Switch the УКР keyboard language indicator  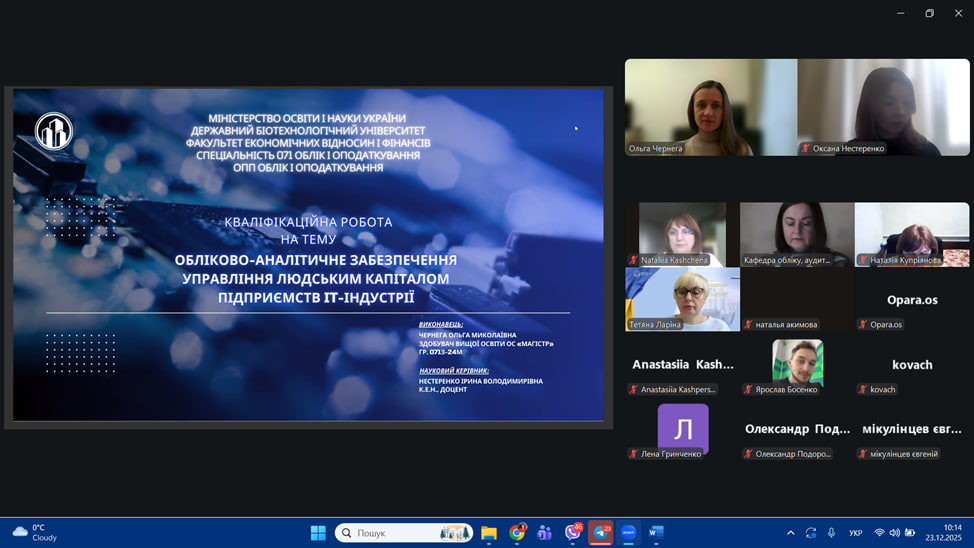coord(856,533)
